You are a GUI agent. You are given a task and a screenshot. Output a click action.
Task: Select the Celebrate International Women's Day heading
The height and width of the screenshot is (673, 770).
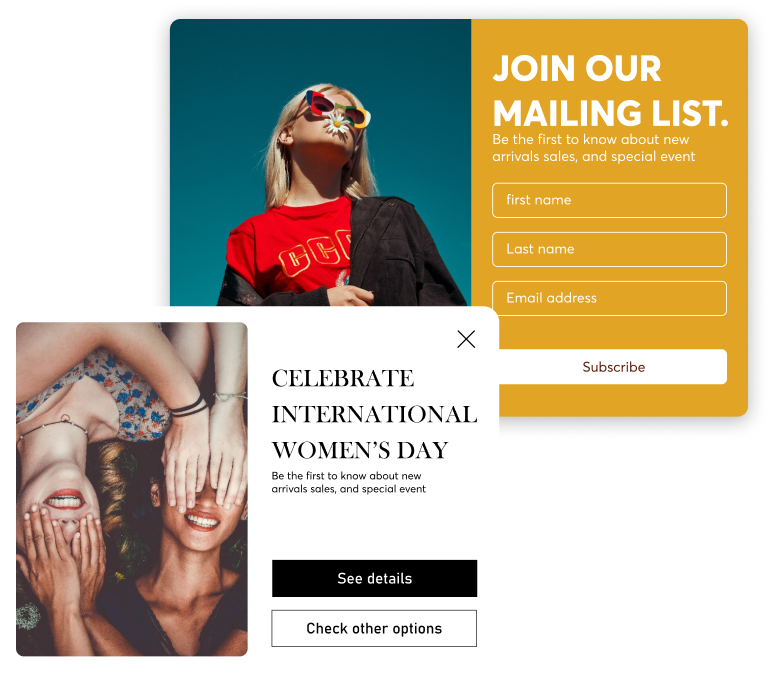(374, 414)
